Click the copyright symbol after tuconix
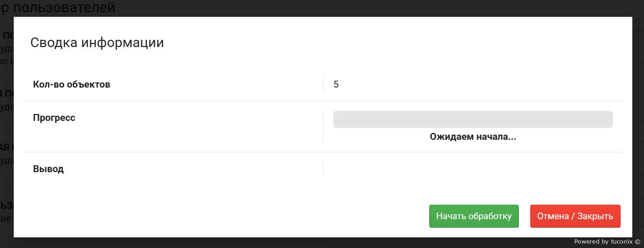Viewport: 644px width, 248px height. [x=638, y=242]
